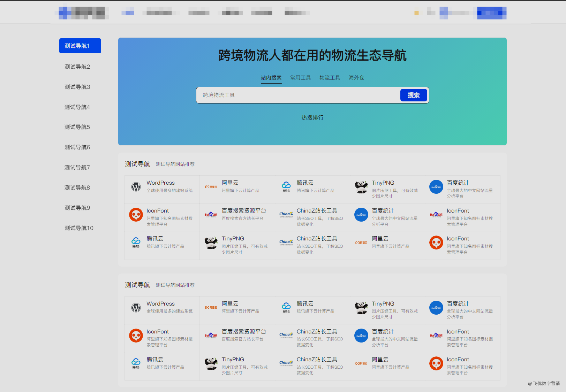Image resolution: width=566 pixels, height=392 pixels.
Task: Click Baidu-logo IconFont icon in upper section
Action: tap(436, 215)
